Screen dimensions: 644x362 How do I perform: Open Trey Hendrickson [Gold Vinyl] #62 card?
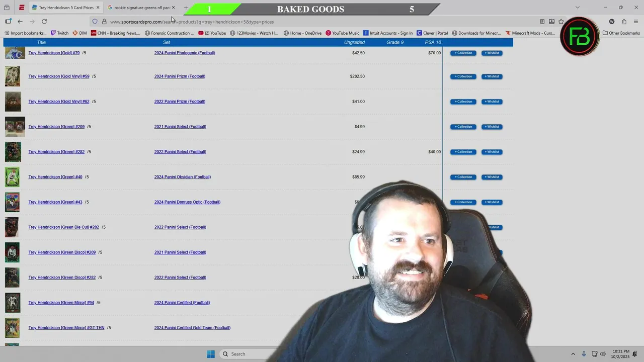[59, 102]
